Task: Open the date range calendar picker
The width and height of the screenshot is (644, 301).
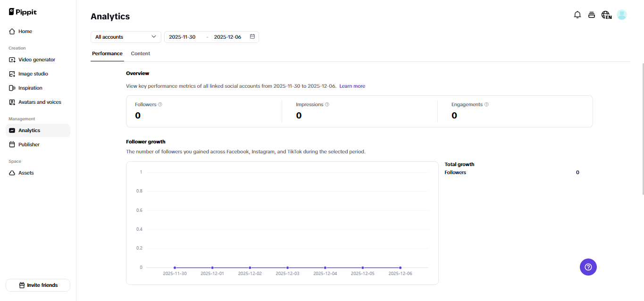Action: [252, 36]
